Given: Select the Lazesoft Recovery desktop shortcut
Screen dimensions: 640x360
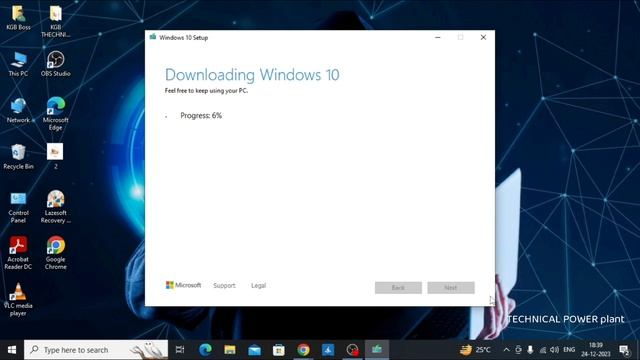Looking at the screenshot, I should tap(56, 207).
